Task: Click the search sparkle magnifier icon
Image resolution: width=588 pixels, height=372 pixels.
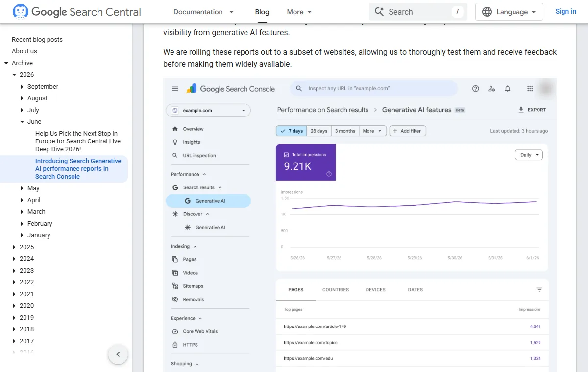Action: point(379,12)
